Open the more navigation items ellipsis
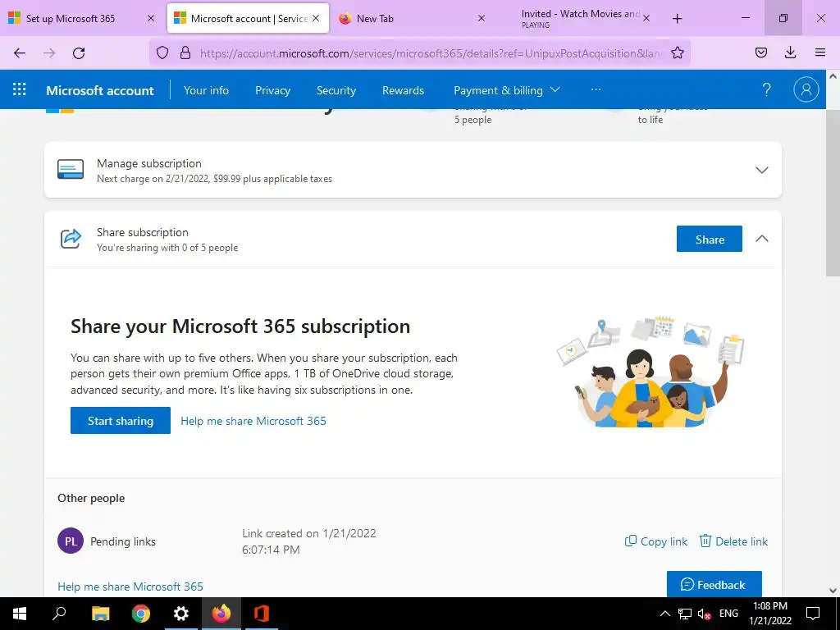The height and width of the screenshot is (630, 840). click(596, 89)
